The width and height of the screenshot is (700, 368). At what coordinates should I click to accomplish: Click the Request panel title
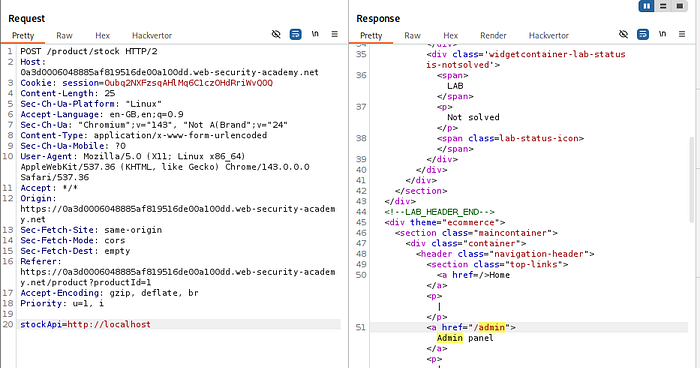click(x=26, y=19)
